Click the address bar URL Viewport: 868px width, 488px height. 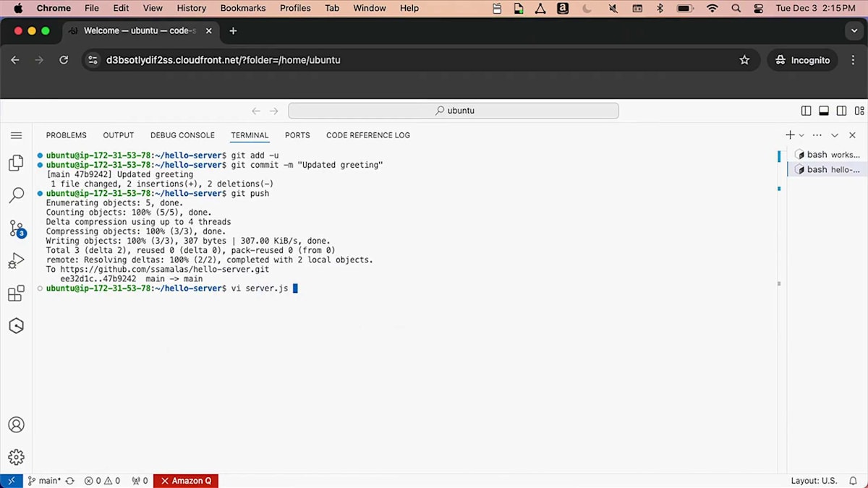click(x=223, y=60)
